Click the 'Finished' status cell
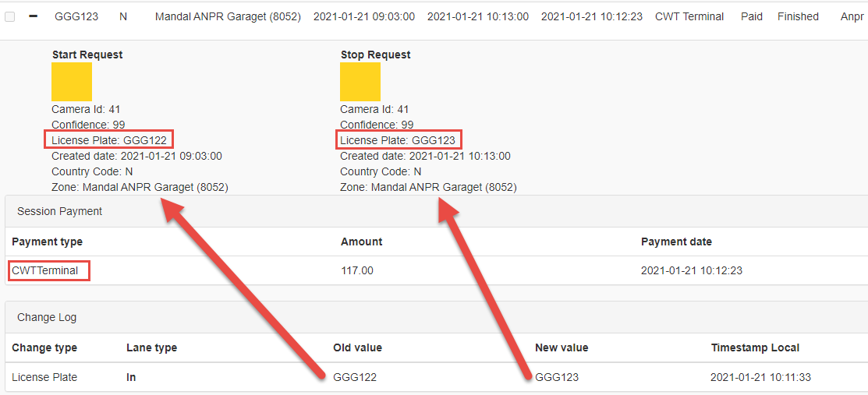The width and height of the screenshot is (868, 395). pyautogui.click(x=798, y=16)
